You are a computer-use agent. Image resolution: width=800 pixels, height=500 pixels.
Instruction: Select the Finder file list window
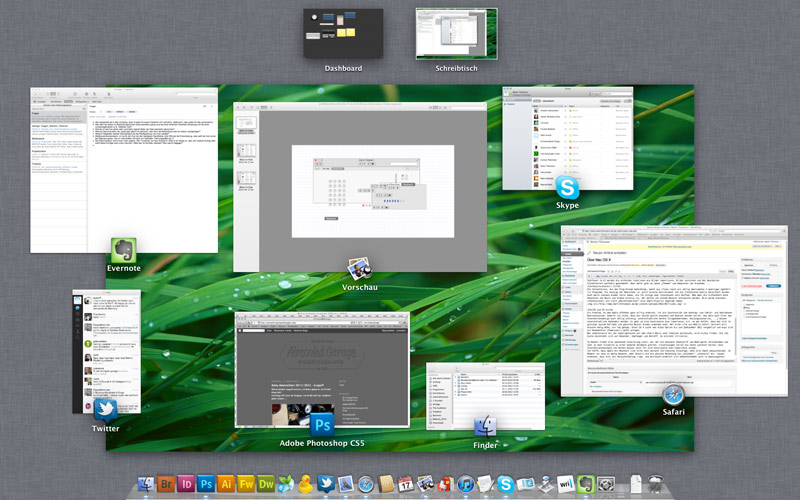point(485,396)
